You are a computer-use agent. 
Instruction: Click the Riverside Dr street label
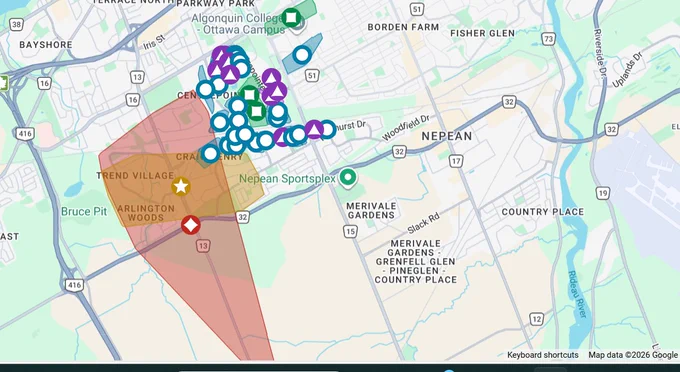(x=601, y=54)
